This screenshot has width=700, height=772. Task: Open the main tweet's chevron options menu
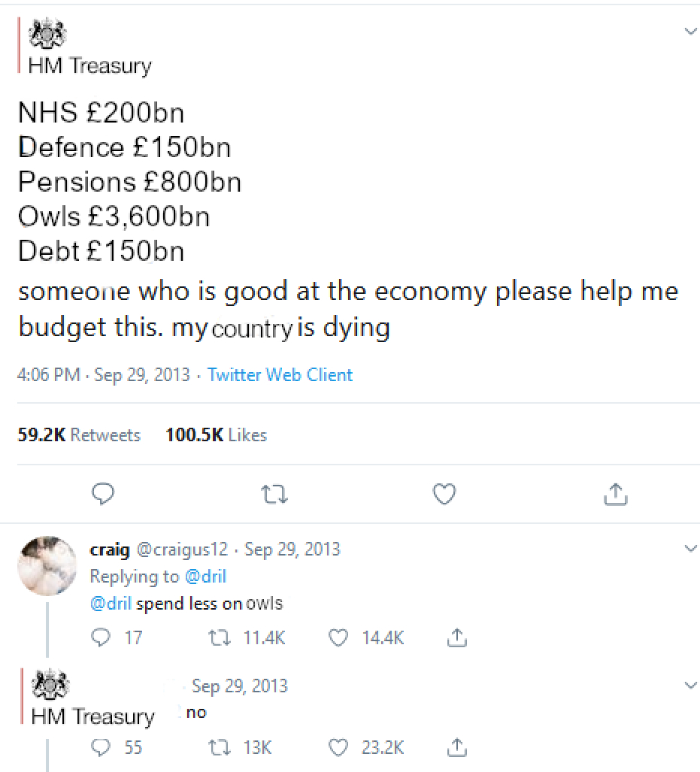click(690, 31)
